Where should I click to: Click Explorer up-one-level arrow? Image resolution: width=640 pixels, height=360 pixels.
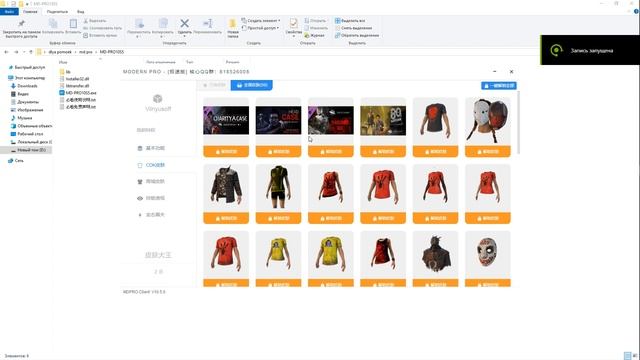click(x=31, y=52)
